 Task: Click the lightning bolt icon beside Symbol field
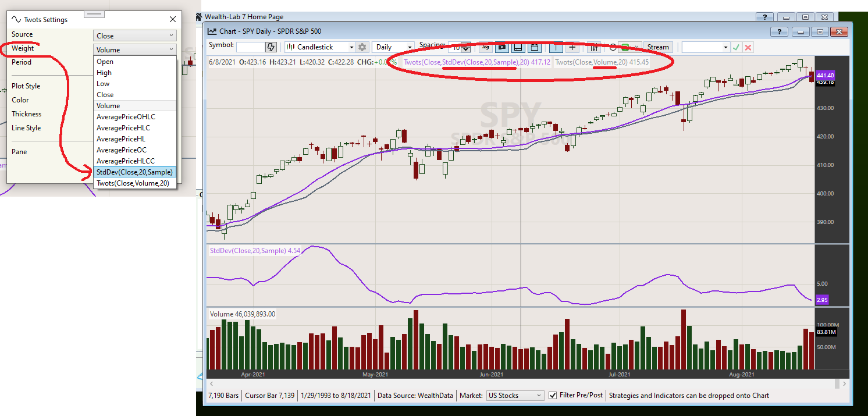271,47
